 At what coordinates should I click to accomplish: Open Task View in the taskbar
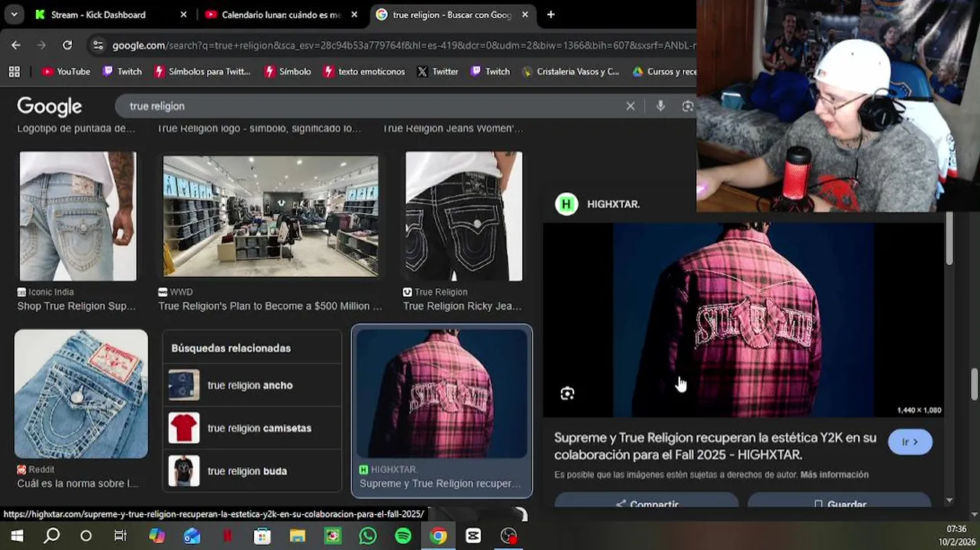pos(121,536)
